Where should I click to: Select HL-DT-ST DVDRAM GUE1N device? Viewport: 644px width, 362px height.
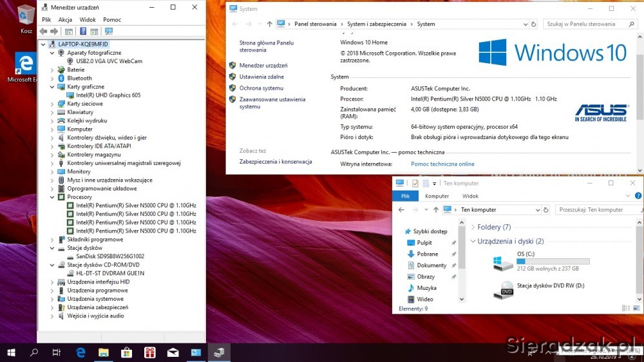(110, 273)
